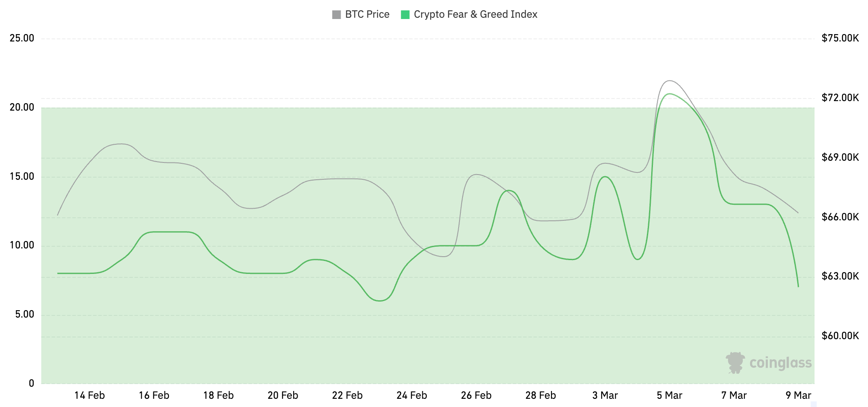
Task: Pick the "24 Feb" x-axis date
Action: tap(412, 395)
